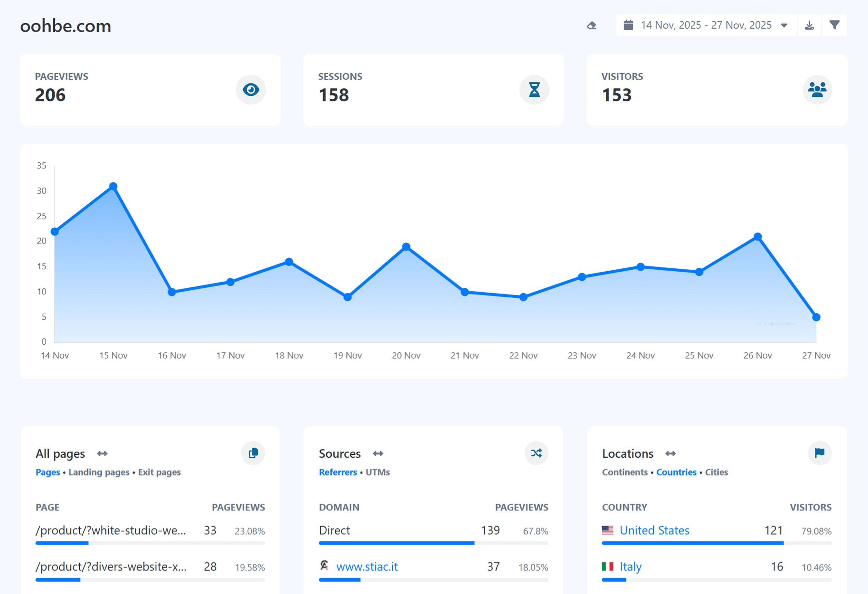Switch to the UTMs tab
This screenshot has width=868, height=594.
click(377, 472)
